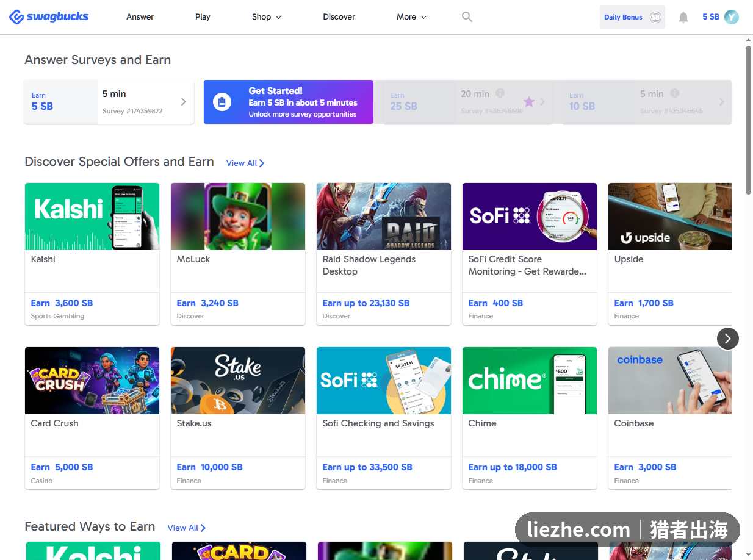
Task: Click the Daily Bonus badge icon
Action: pyautogui.click(x=655, y=17)
